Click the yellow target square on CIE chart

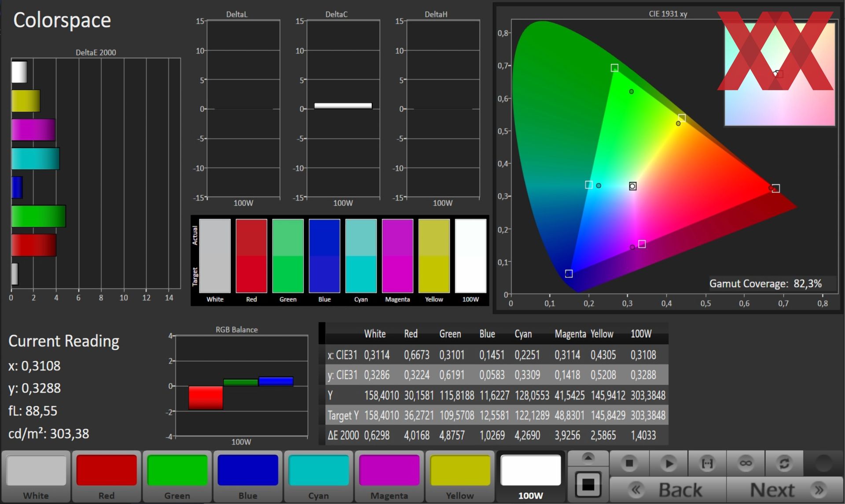(682, 118)
